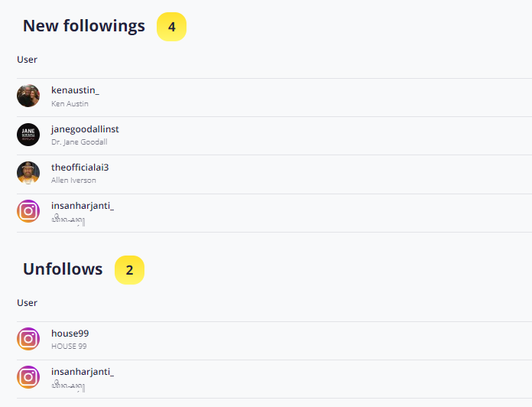Open the janegoodallinst username link

tap(85, 129)
